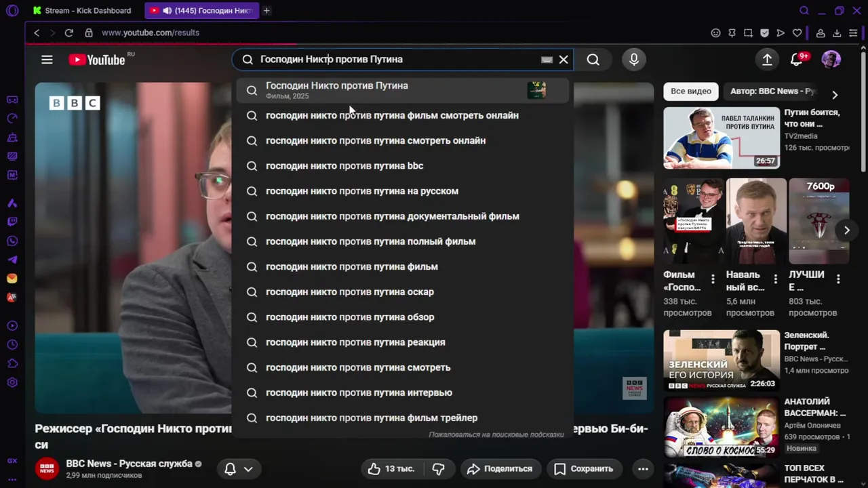The image size is (868, 488).
Task: Select suggestion ending 'интервью'
Action: pos(403,392)
